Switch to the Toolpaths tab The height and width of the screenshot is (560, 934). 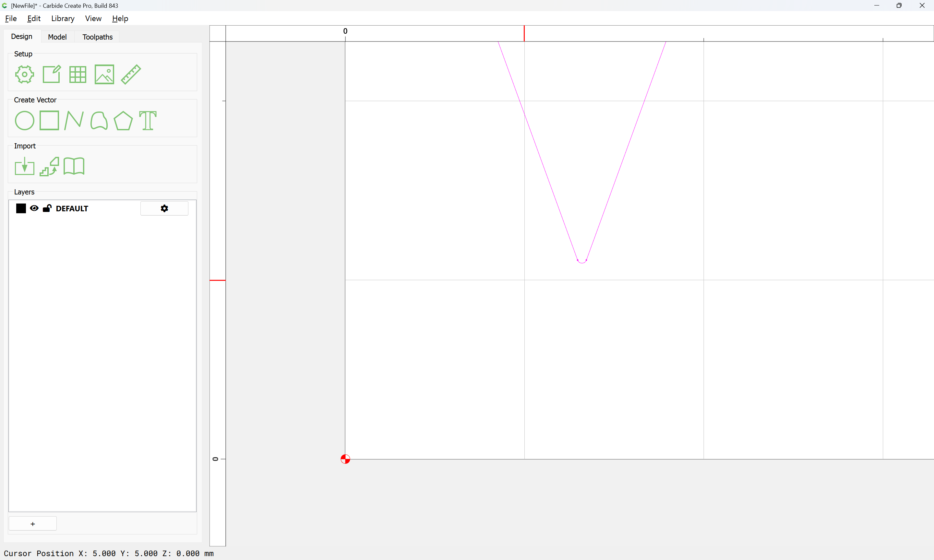click(x=97, y=37)
